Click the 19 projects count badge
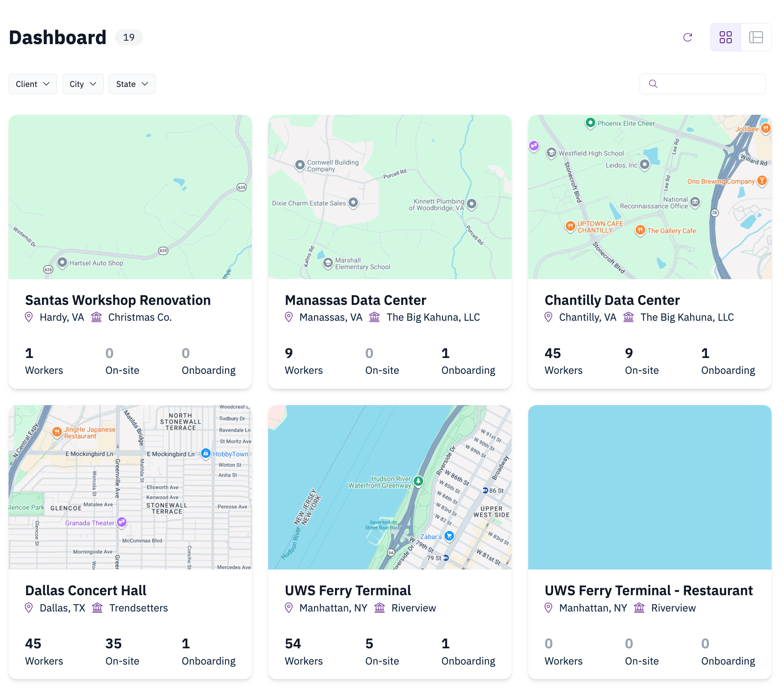The height and width of the screenshot is (692, 784). coord(129,37)
